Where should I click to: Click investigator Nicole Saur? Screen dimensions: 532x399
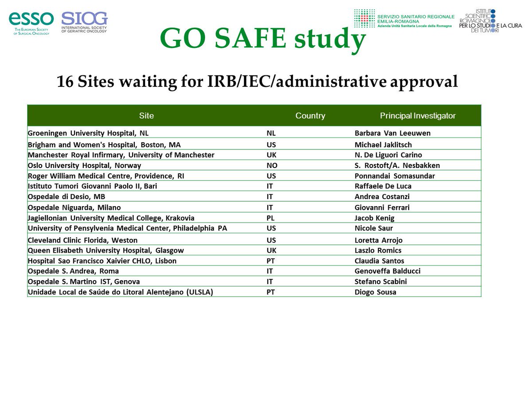pos(373,228)
